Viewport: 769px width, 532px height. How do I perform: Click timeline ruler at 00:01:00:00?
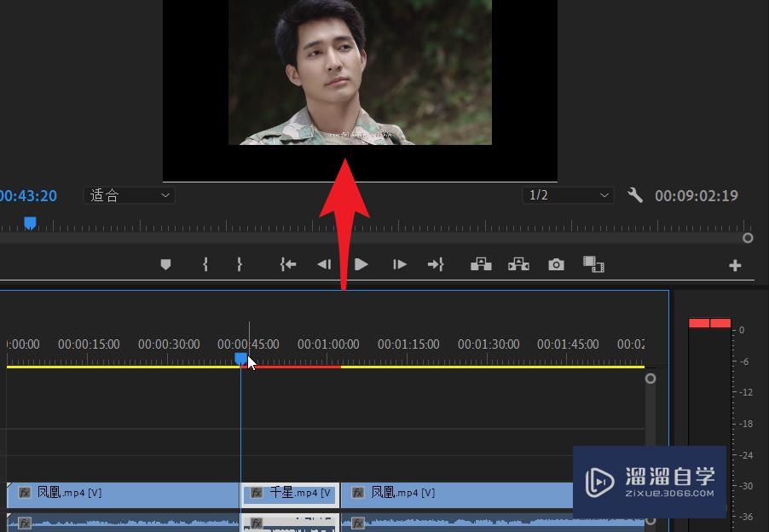pos(328,344)
